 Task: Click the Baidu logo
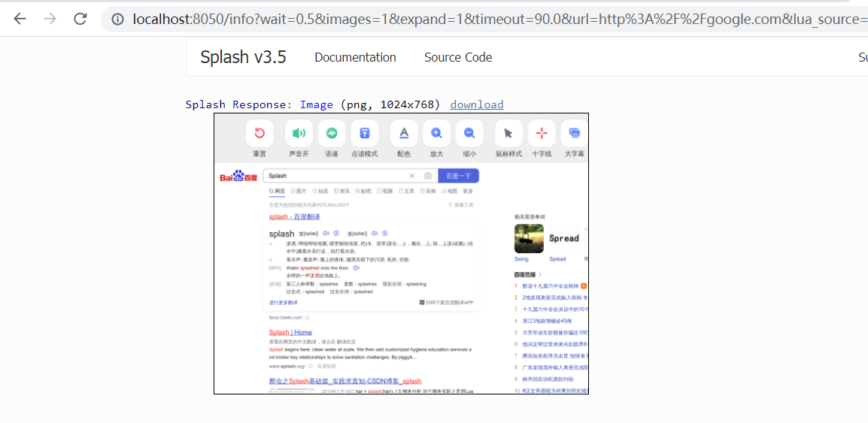[238, 177]
